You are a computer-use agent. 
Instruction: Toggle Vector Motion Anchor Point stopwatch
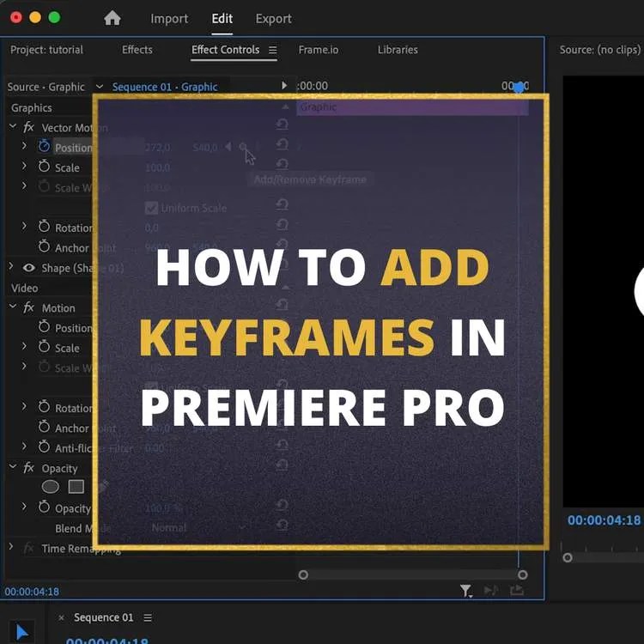(x=44, y=246)
